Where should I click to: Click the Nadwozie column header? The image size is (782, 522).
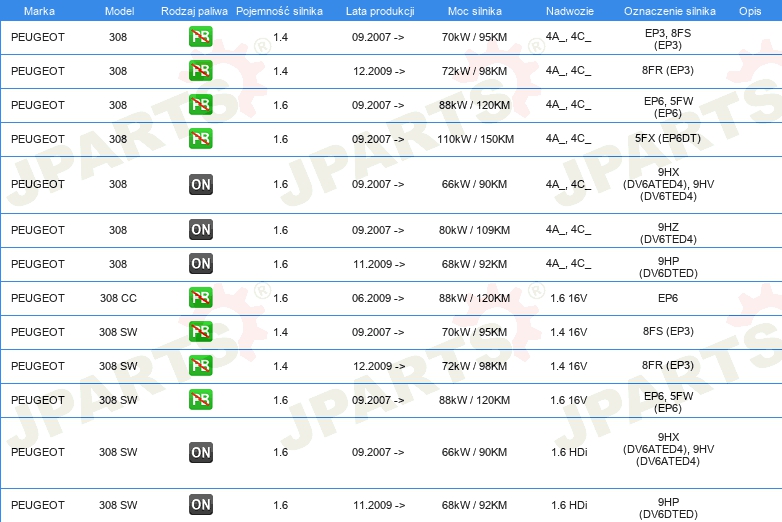coord(570,11)
